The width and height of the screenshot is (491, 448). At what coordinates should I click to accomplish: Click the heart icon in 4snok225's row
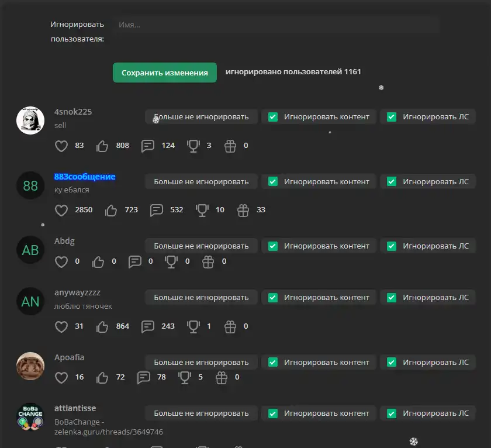click(61, 146)
